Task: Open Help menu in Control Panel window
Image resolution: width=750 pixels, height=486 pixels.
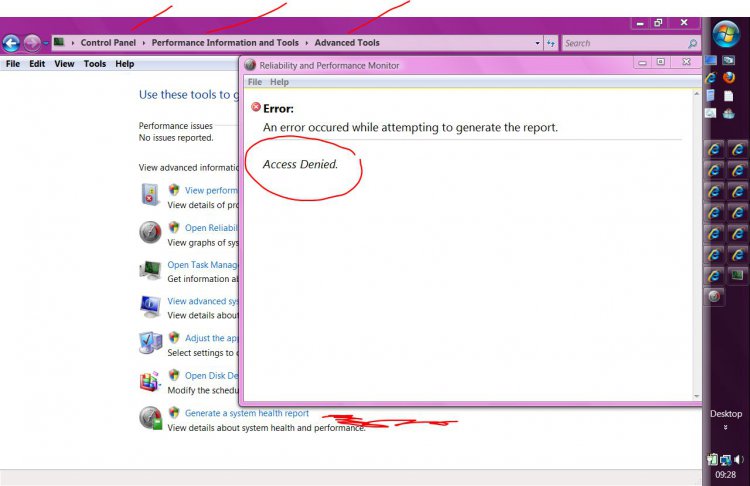Action: click(x=124, y=64)
